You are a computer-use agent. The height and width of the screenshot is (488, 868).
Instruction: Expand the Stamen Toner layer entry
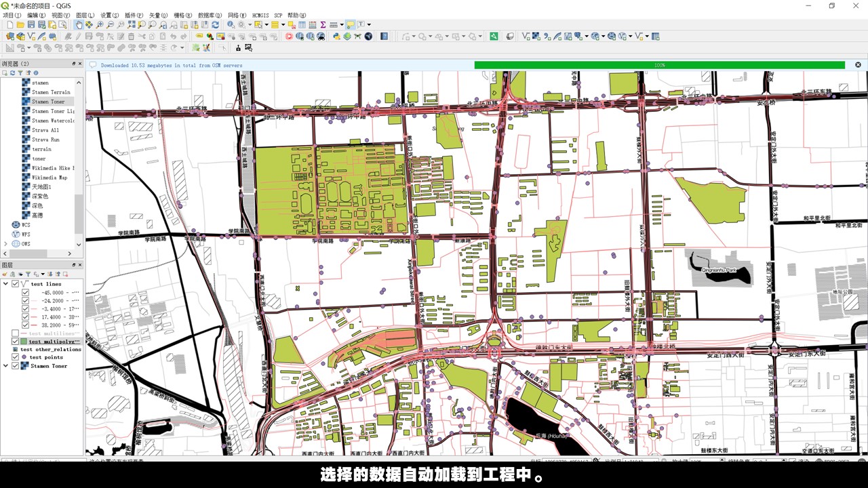(x=6, y=366)
